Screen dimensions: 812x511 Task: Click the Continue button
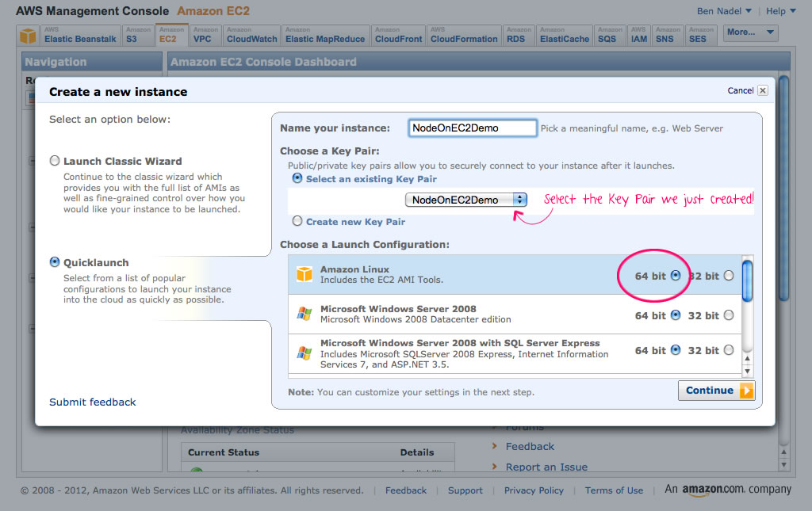(716, 391)
